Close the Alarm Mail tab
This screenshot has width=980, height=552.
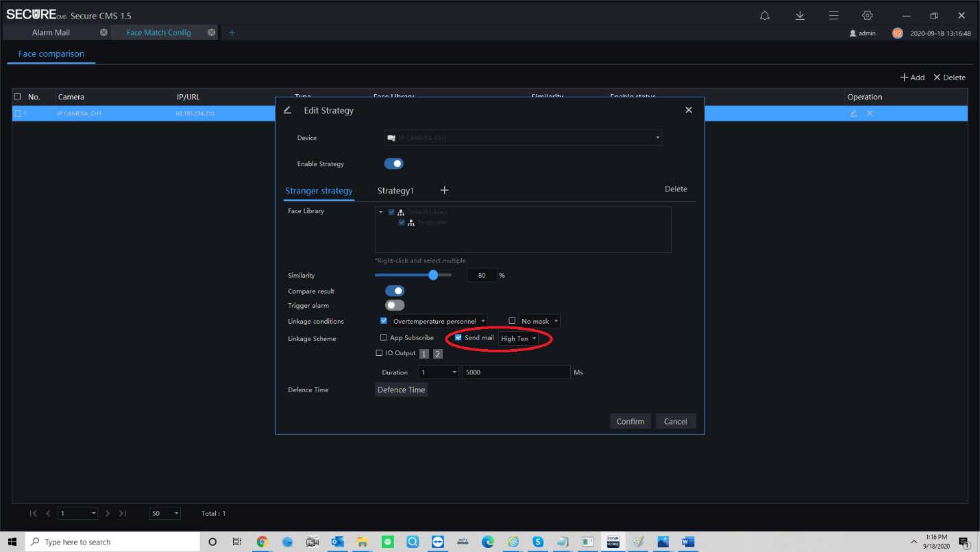pos(103,32)
